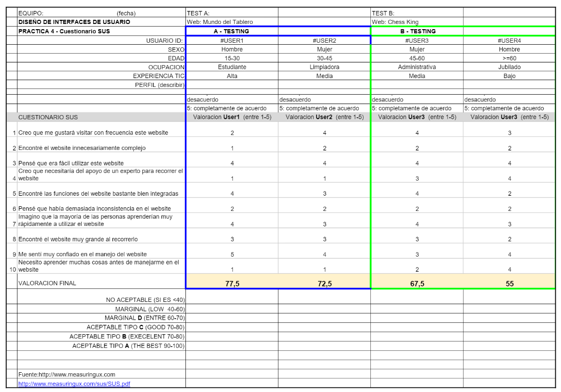Select the '>=60' age cell
561x392 pixels.
(509, 58)
